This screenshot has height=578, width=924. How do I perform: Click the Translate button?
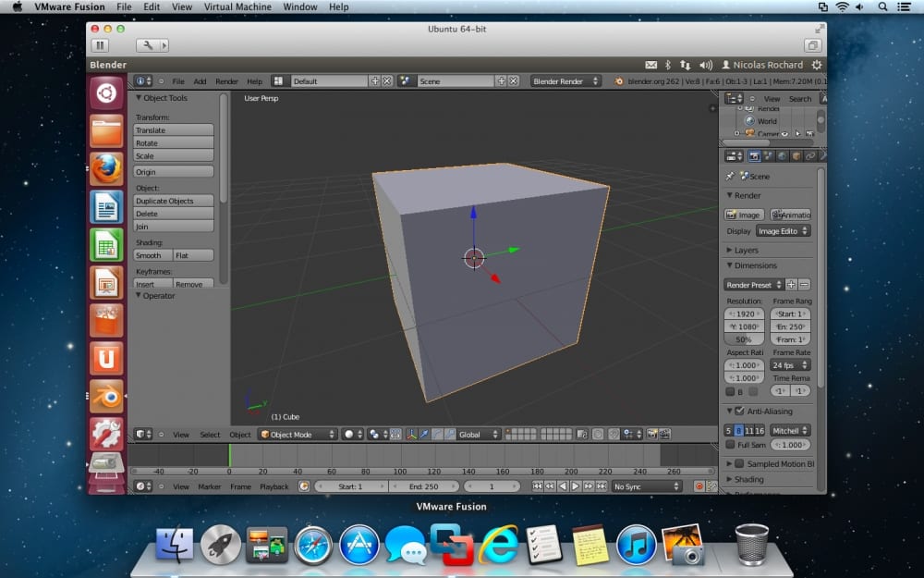tap(174, 130)
